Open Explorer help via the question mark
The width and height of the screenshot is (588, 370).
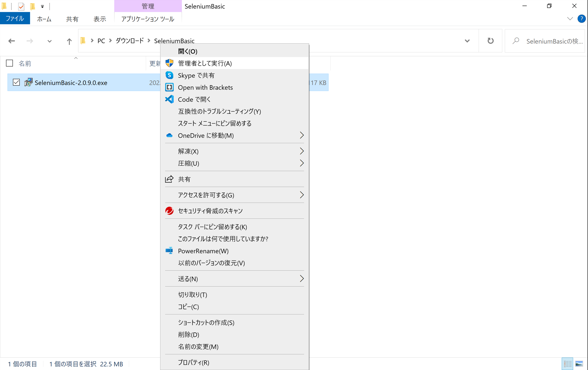pyautogui.click(x=581, y=19)
